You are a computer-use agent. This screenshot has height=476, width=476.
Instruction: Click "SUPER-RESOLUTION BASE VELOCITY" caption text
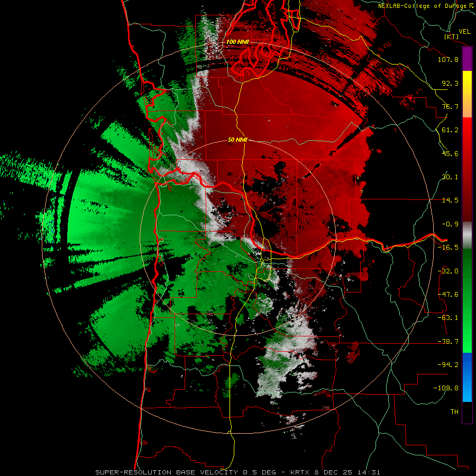[x=167, y=472]
